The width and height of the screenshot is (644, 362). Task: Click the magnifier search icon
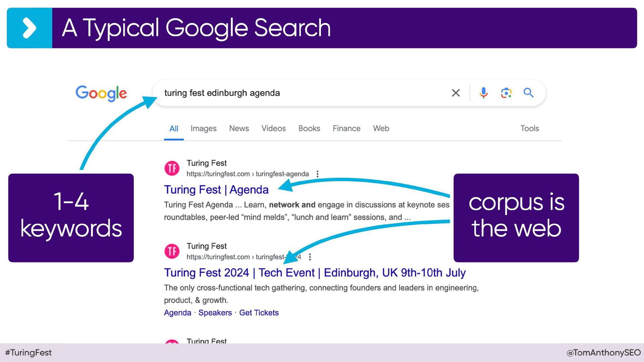[x=528, y=93]
